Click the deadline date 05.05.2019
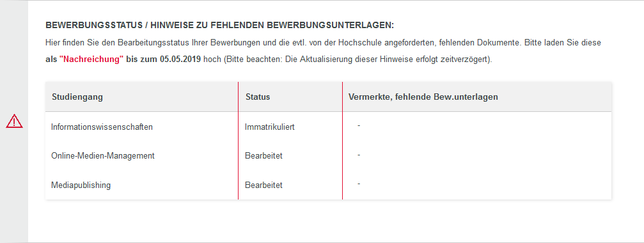This screenshot has width=644, height=243. click(180, 59)
